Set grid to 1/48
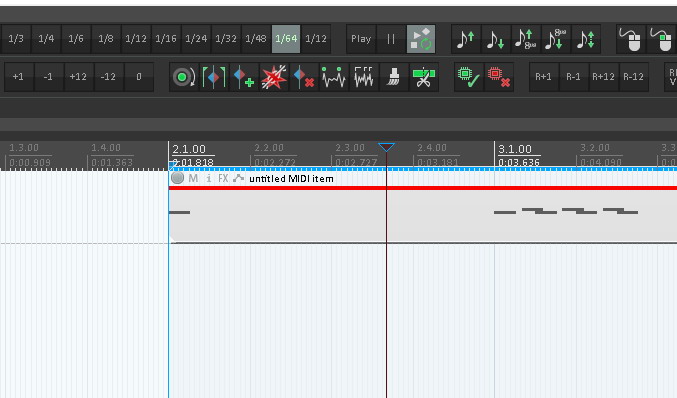Image resolution: width=677 pixels, height=398 pixels. 256,39
